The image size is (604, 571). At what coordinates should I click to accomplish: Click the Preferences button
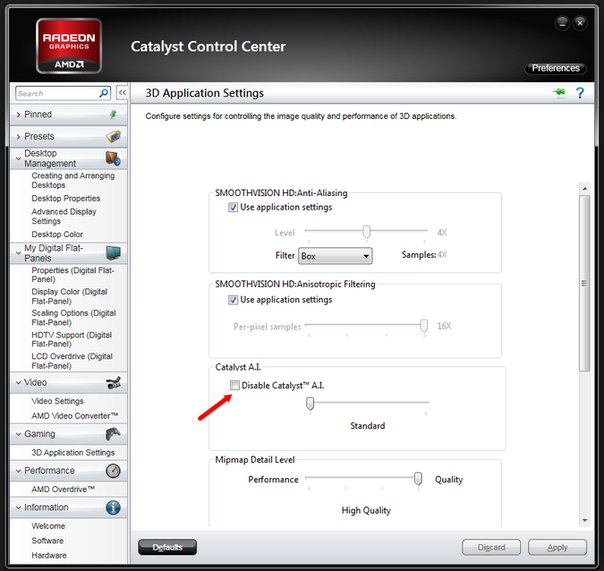point(555,68)
